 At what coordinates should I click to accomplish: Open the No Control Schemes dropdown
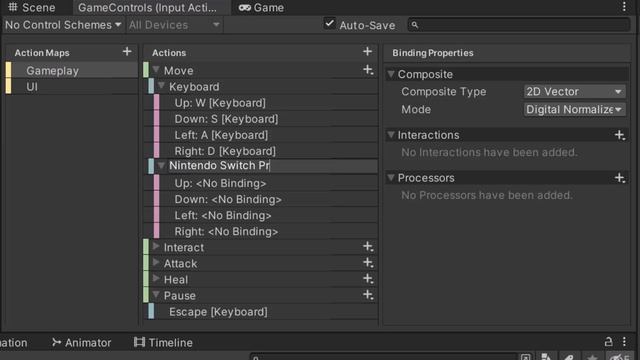[x=63, y=25]
